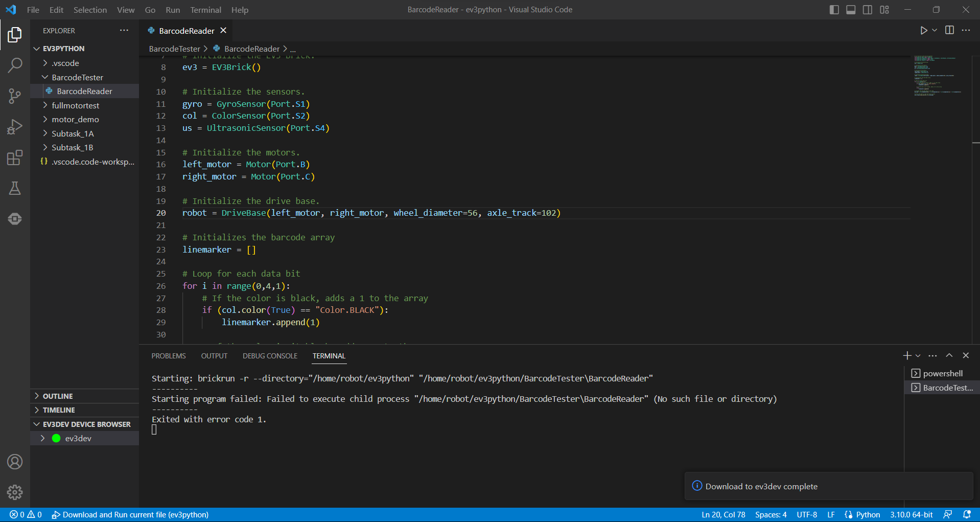Open terminal panel more actions
The image size is (980, 522).
(932, 355)
